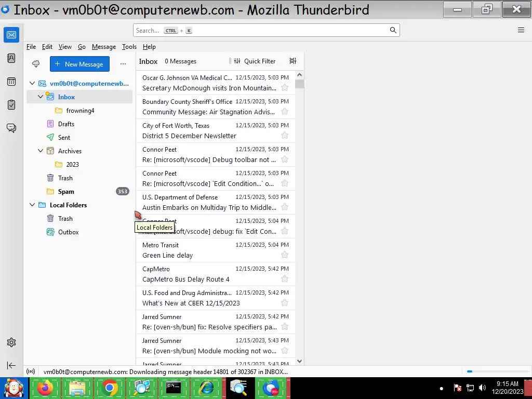Open the Tasks space
The height and width of the screenshot is (399, 532).
point(11,105)
